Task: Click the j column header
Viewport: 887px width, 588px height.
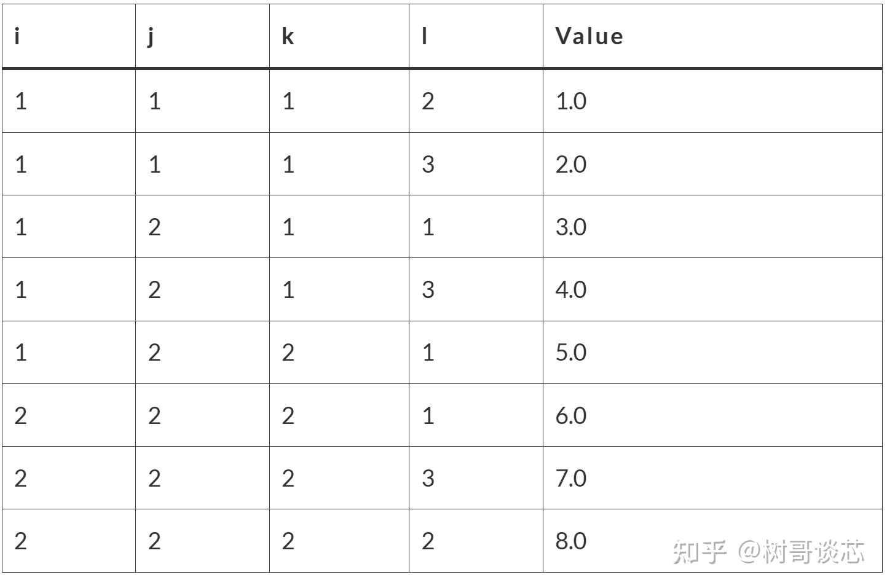Action: click(x=202, y=36)
